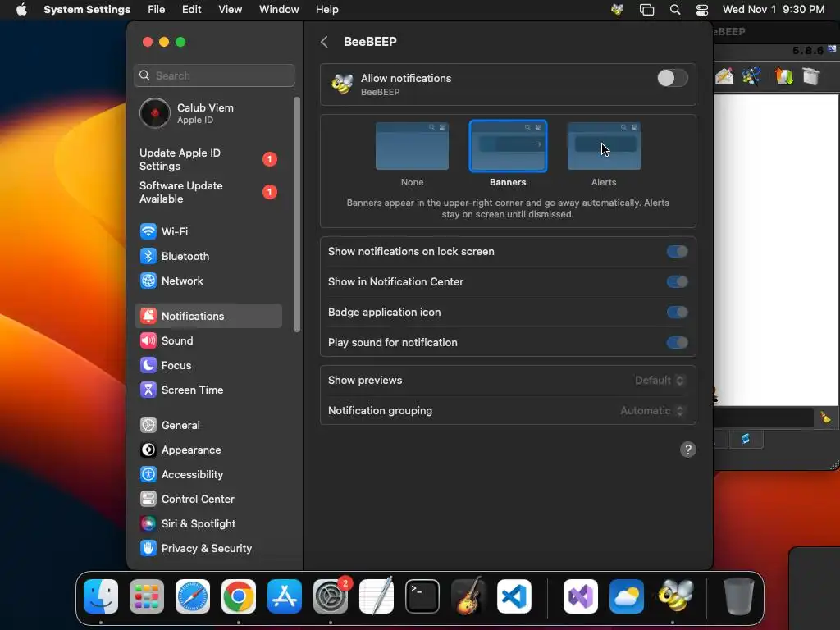840x630 pixels.
Task: Click the white box icon in BeeBEEP toolbar
Action: pyautogui.click(x=811, y=76)
